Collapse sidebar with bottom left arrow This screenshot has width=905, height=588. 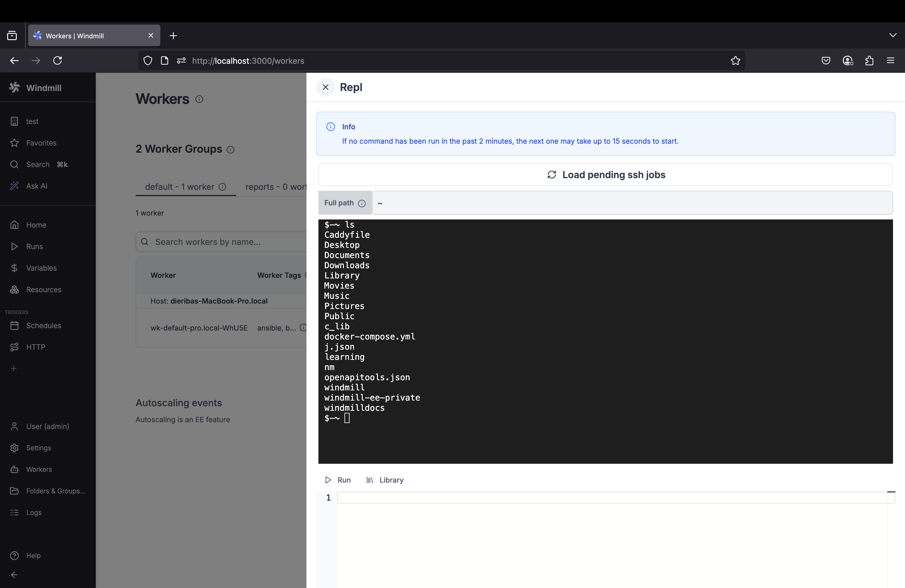[x=14, y=575]
